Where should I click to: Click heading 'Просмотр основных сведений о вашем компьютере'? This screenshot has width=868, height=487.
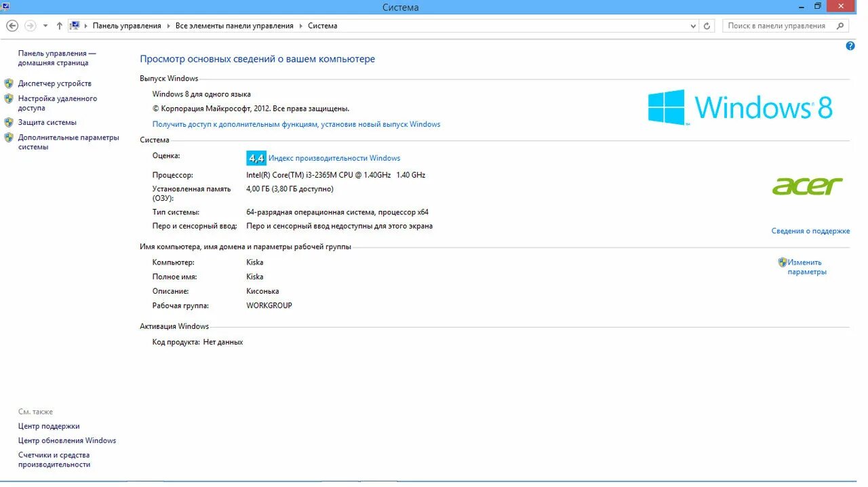click(257, 59)
